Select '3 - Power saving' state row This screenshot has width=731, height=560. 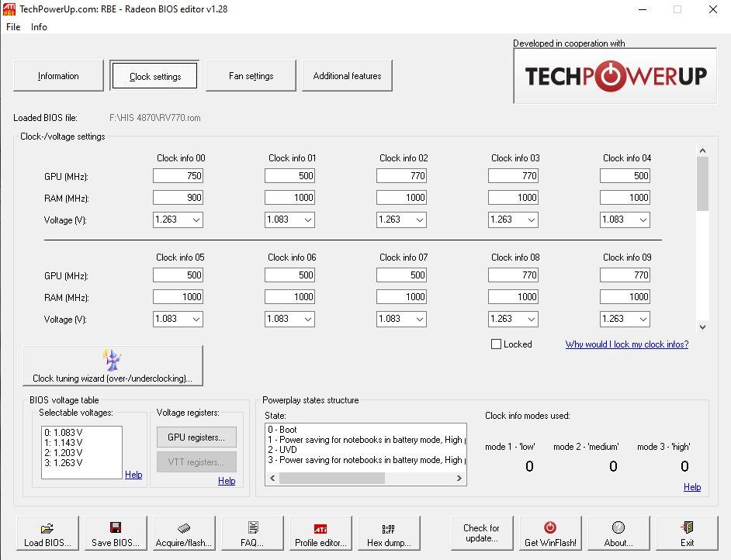(x=365, y=460)
